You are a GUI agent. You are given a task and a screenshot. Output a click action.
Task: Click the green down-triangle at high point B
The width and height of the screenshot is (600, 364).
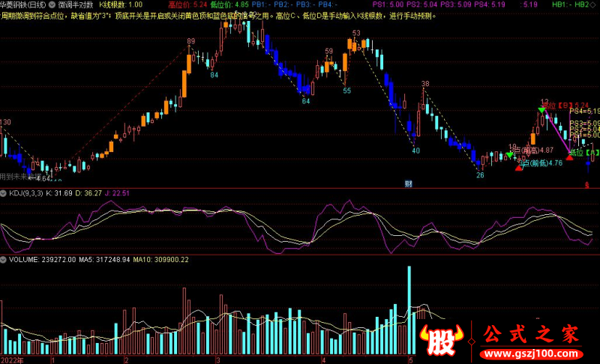tap(541, 111)
